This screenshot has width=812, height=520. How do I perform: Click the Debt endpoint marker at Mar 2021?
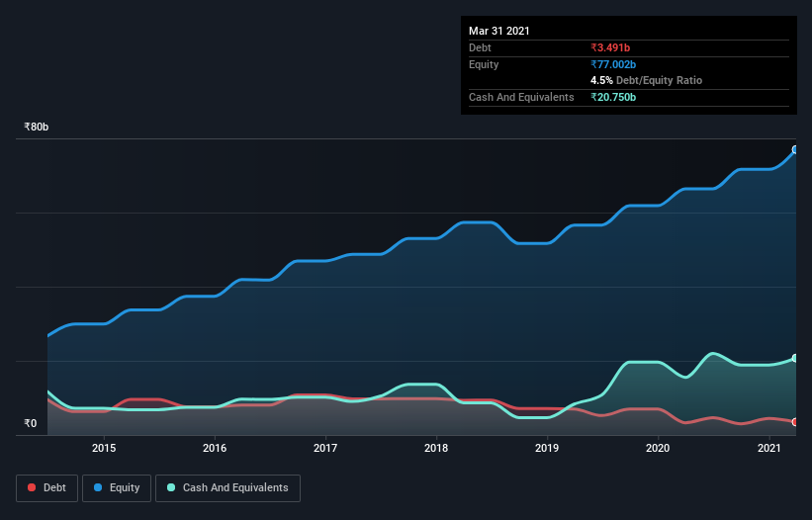pyautogui.click(x=795, y=422)
